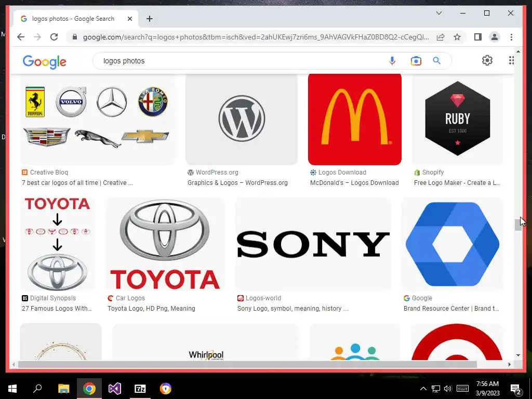The image size is (532, 399).
Task: Open the Toyota logo evolution image
Action: (x=57, y=244)
